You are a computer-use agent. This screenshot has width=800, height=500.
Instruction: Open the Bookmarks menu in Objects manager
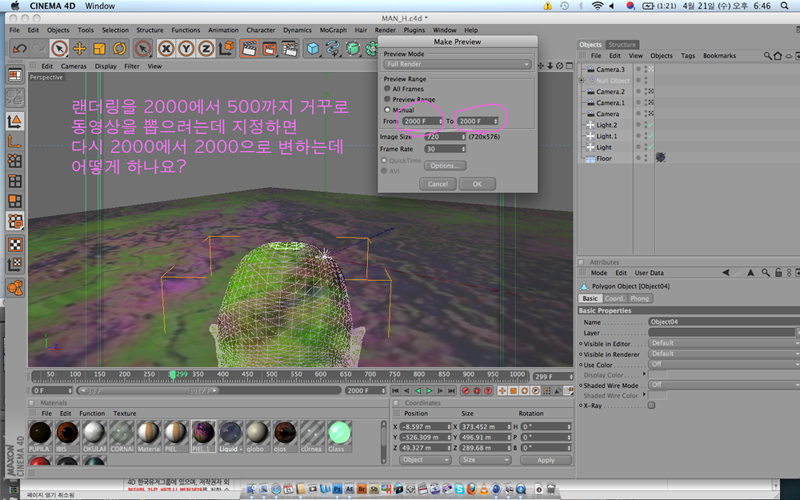click(x=719, y=56)
